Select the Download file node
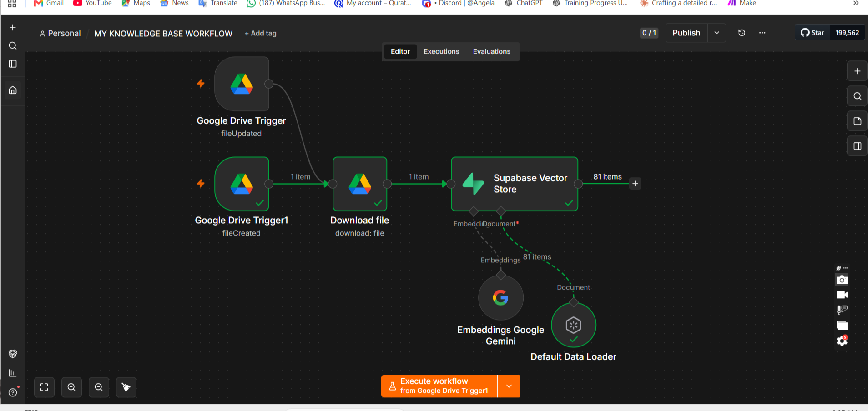 tap(360, 184)
